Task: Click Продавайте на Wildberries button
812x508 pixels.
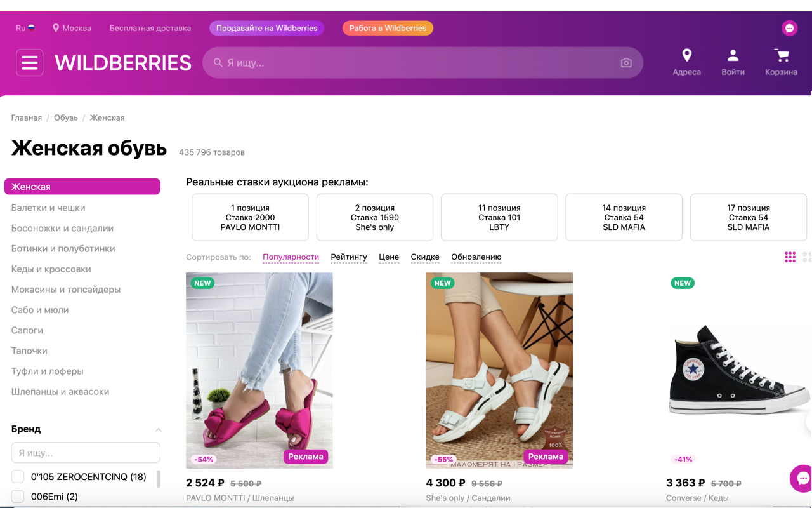Action: (266, 28)
